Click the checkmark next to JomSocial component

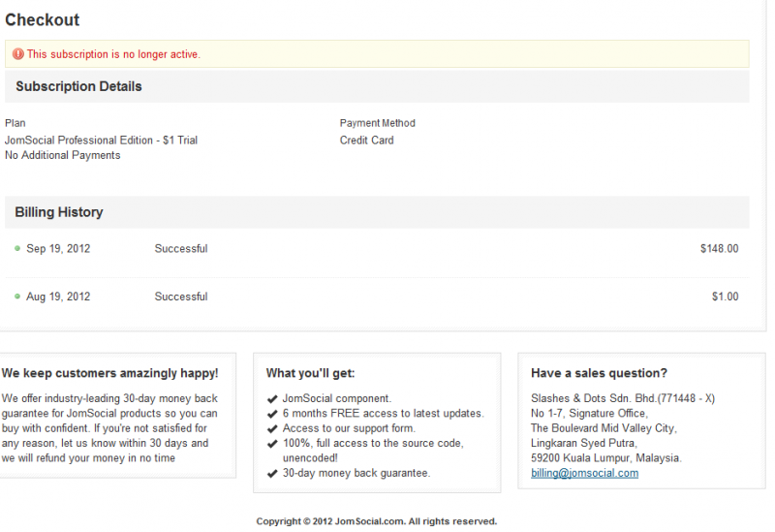pyautogui.click(x=272, y=398)
